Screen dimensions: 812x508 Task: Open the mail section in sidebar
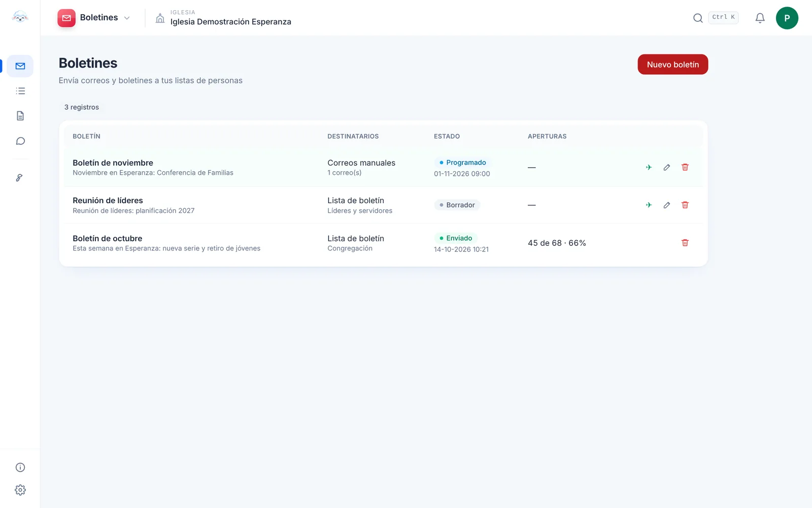click(x=20, y=66)
